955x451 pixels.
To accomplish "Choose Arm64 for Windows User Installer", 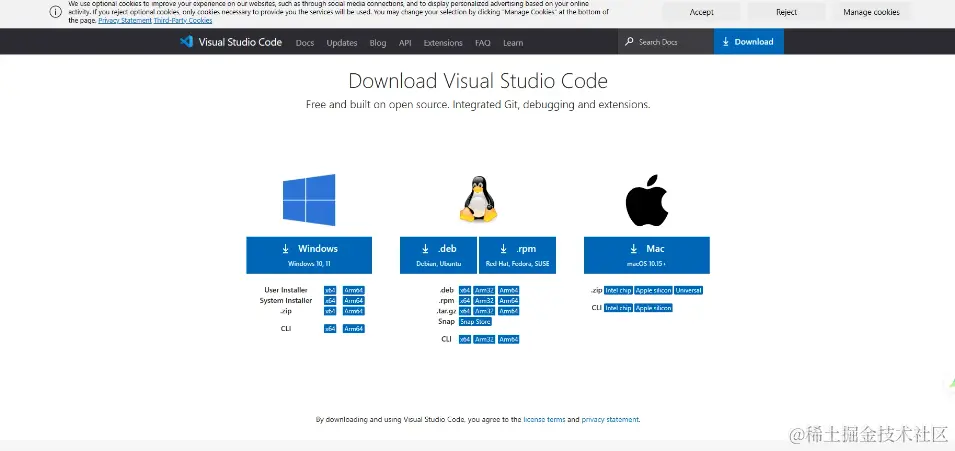I will [x=353, y=291].
